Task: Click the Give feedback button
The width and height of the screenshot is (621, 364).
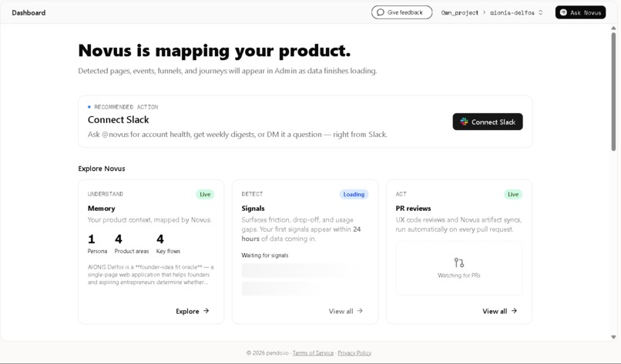Action: click(x=401, y=12)
